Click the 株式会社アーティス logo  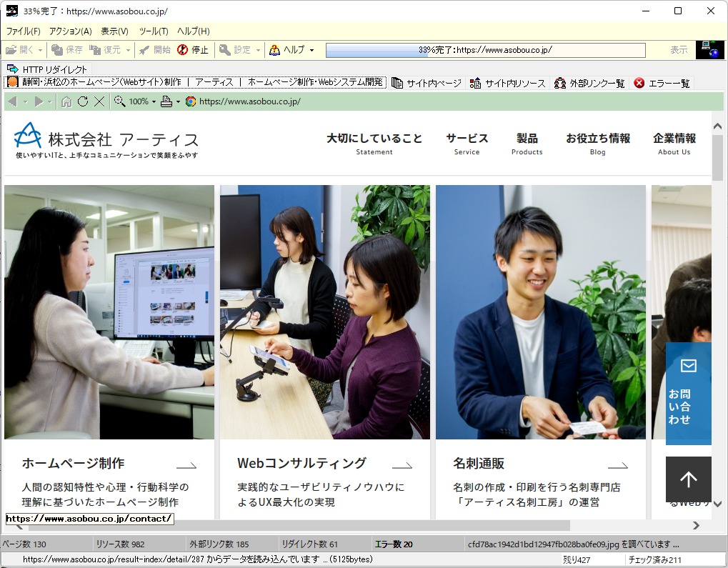106,140
